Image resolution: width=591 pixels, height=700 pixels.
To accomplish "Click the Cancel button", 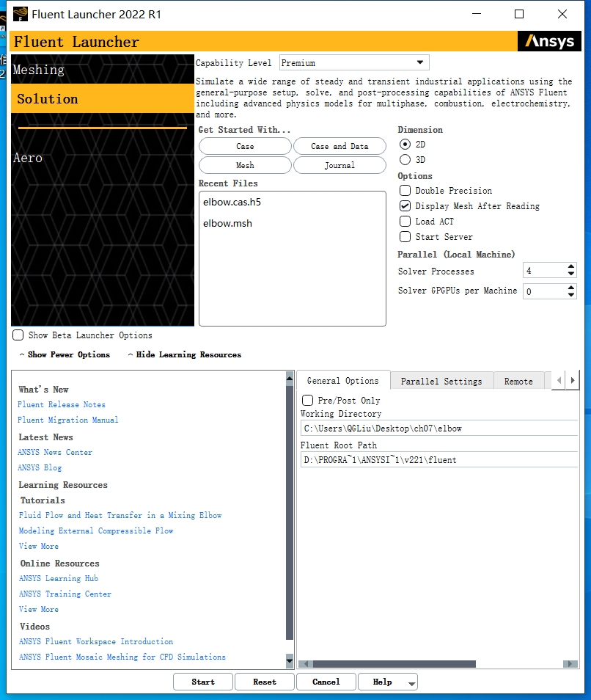I will click(326, 682).
